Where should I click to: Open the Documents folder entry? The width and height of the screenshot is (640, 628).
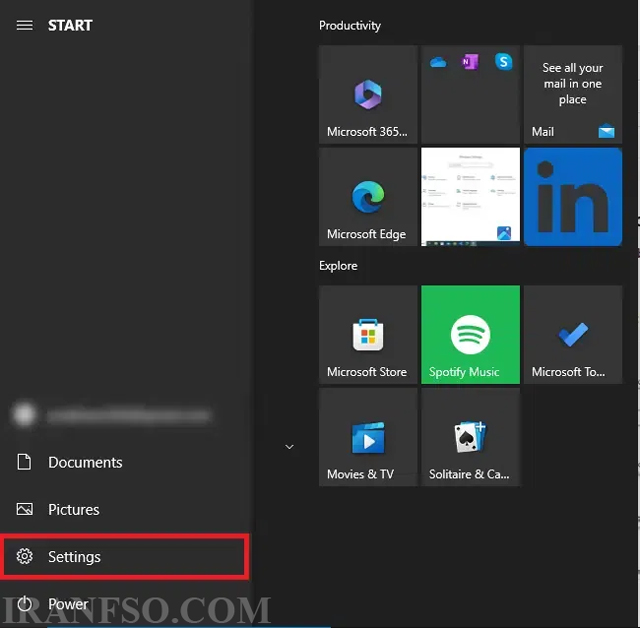124,462
